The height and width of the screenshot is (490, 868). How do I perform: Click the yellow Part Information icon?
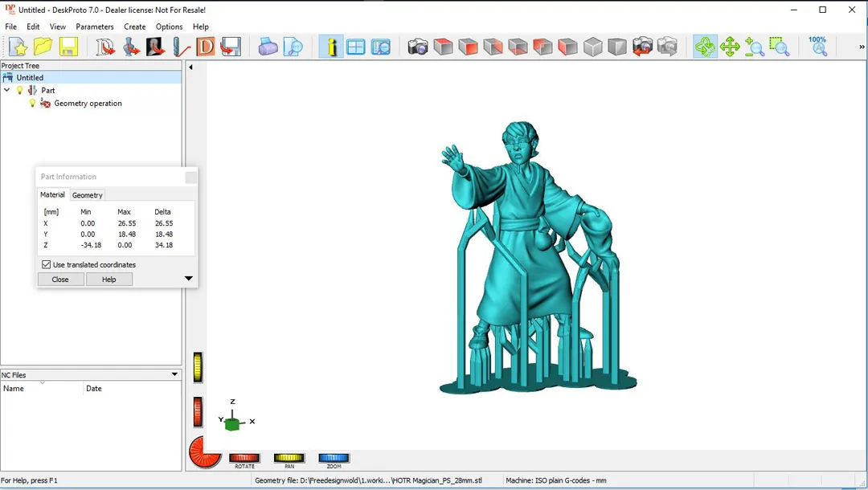(x=330, y=47)
